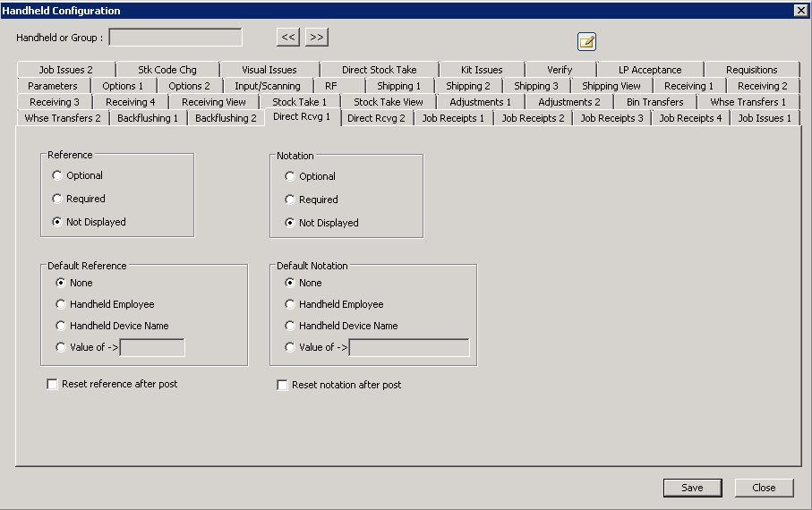Open the Direct Stock Take tab

(379, 70)
